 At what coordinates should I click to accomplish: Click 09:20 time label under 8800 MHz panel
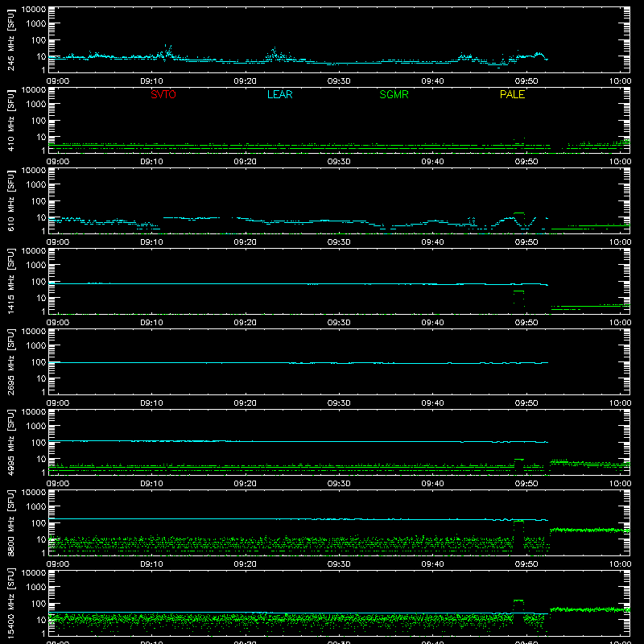(246, 564)
